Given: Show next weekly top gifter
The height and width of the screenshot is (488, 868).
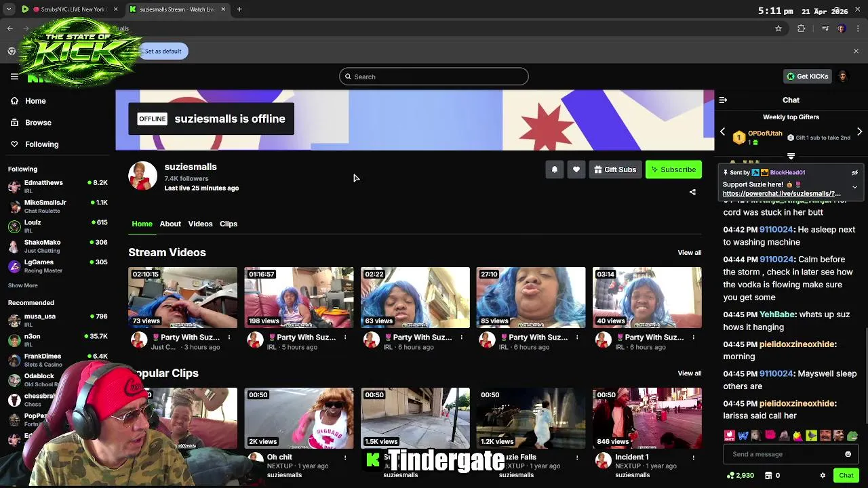Looking at the screenshot, I should click(860, 132).
